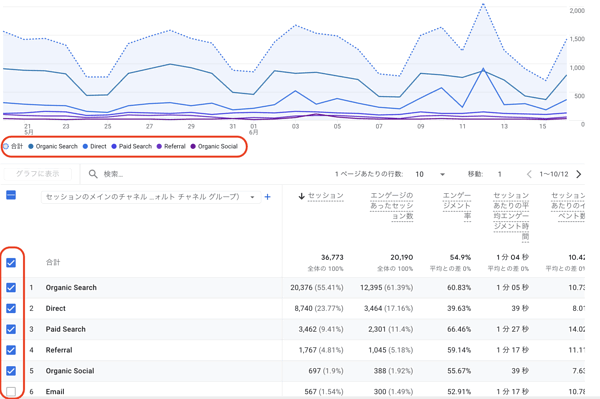Click the value 3,462 (9.41%)
Image resolution: width=600 pixels, height=399 pixels.
[x=321, y=329]
